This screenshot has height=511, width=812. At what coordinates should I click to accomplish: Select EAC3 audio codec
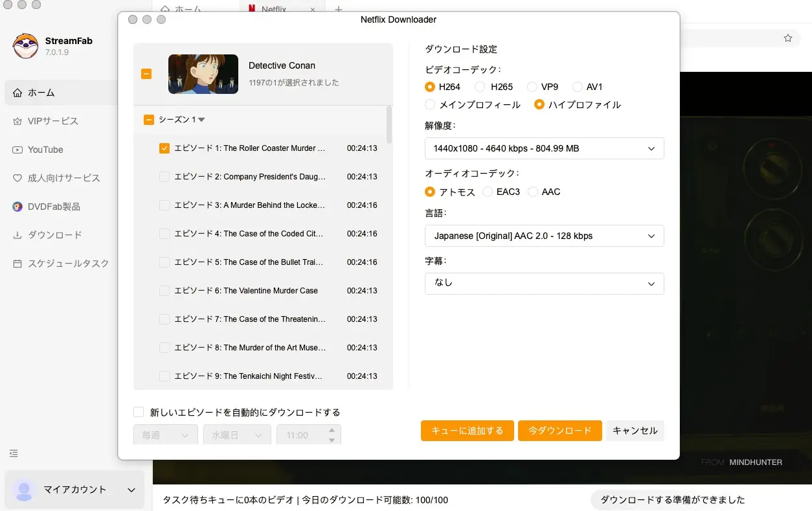point(486,192)
